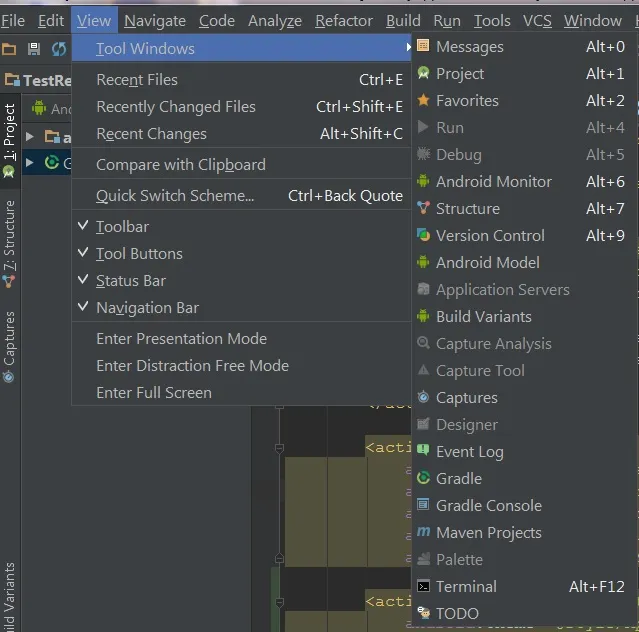Choose Enter Distraction Free Mode
Viewport: 639px width, 632px height.
click(x=241, y=366)
